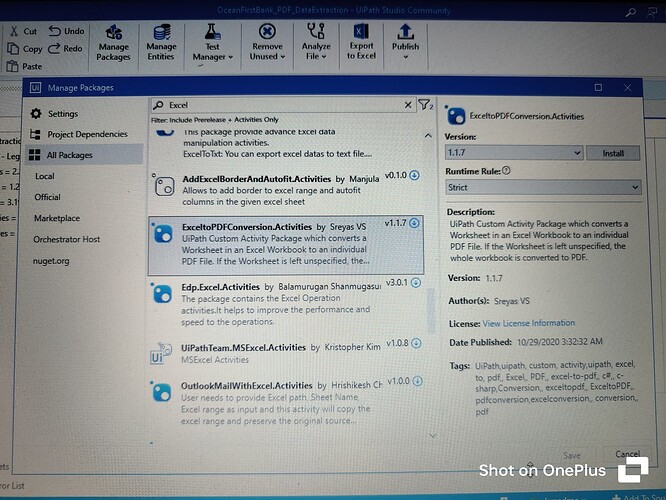The height and width of the screenshot is (500, 666).
Task: Clear the Excel search text
Action: point(408,105)
